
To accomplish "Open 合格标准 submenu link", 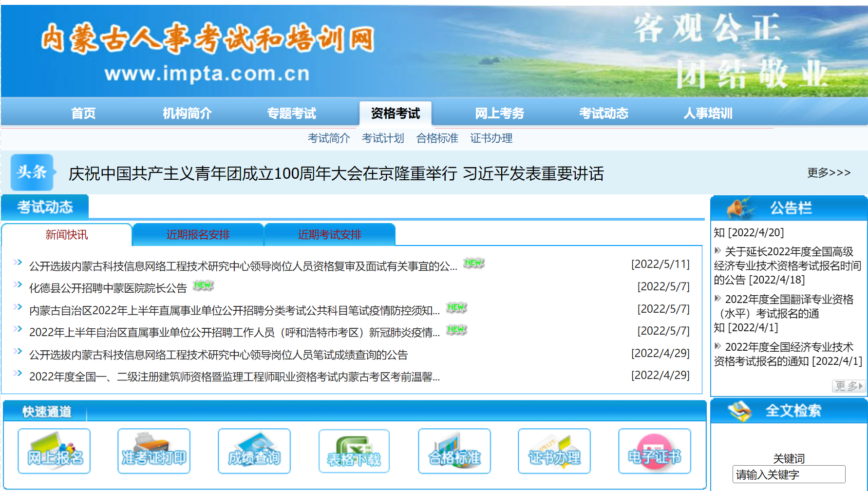I will (437, 138).
